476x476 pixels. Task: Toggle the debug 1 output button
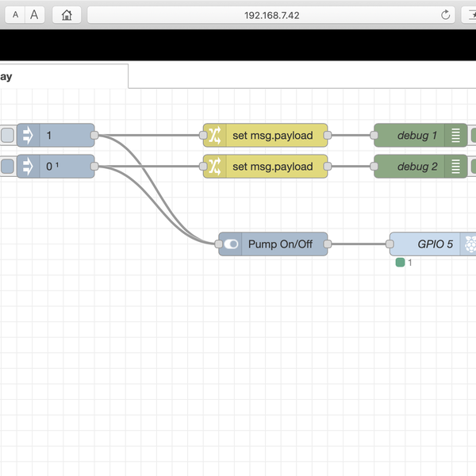[x=473, y=136]
